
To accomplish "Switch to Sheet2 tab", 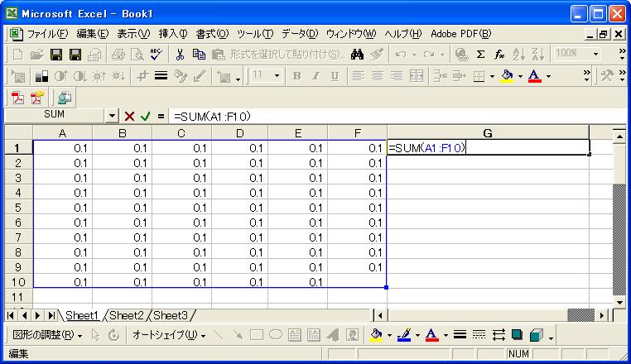I will [x=127, y=315].
